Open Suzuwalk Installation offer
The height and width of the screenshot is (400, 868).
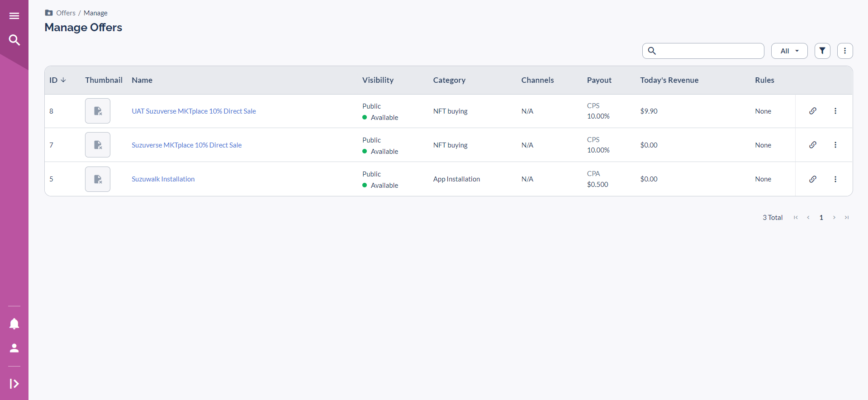point(163,179)
